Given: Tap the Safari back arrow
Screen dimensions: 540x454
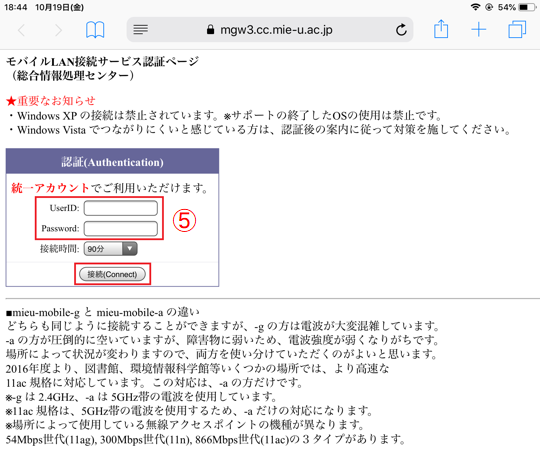Looking at the screenshot, I should pyautogui.click(x=21, y=30).
